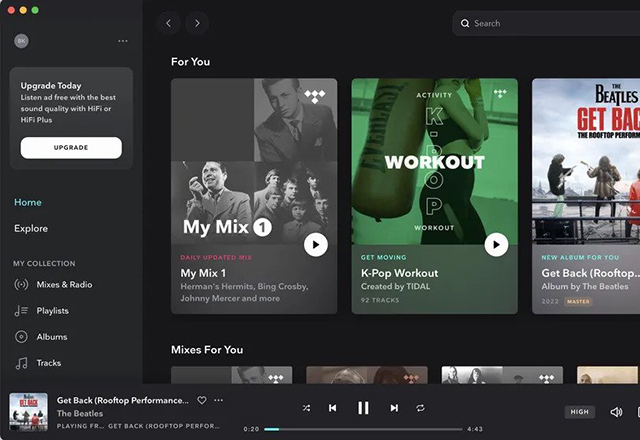Image resolution: width=640 pixels, height=440 pixels.
Task: Click the Upgrade Today heading
Action: (x=51, y=86)
